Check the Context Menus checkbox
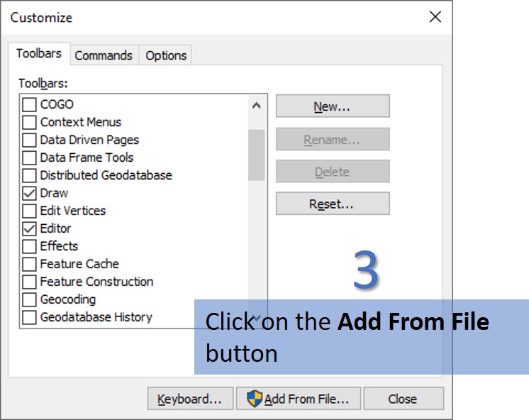 coord(29,122)
